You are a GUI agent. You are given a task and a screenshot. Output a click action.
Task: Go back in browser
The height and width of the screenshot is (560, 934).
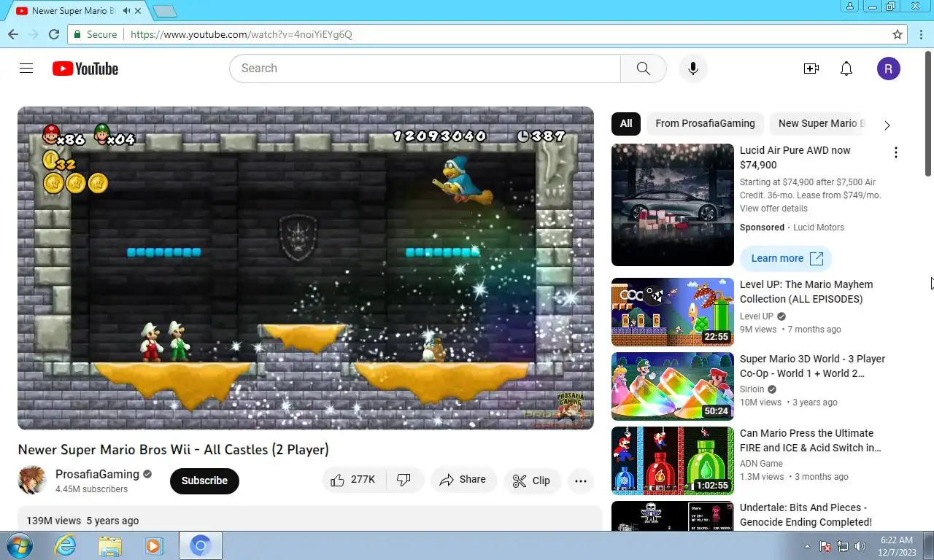click(13, 34)
